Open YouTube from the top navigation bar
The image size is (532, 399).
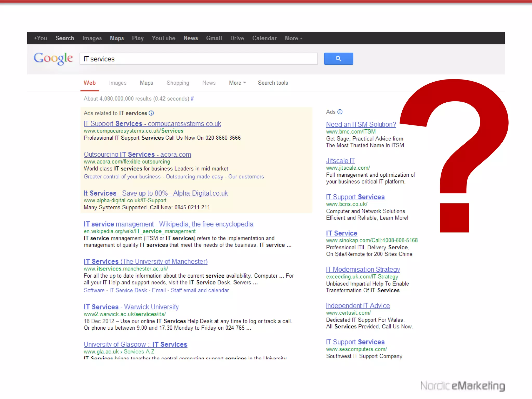click(x=163, y=38)
